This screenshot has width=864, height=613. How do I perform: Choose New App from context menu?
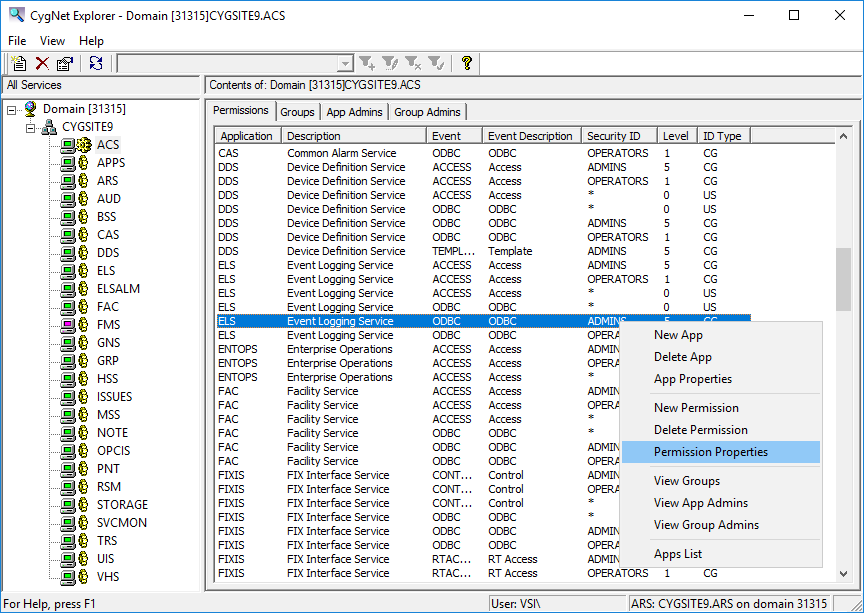[721, 335]
